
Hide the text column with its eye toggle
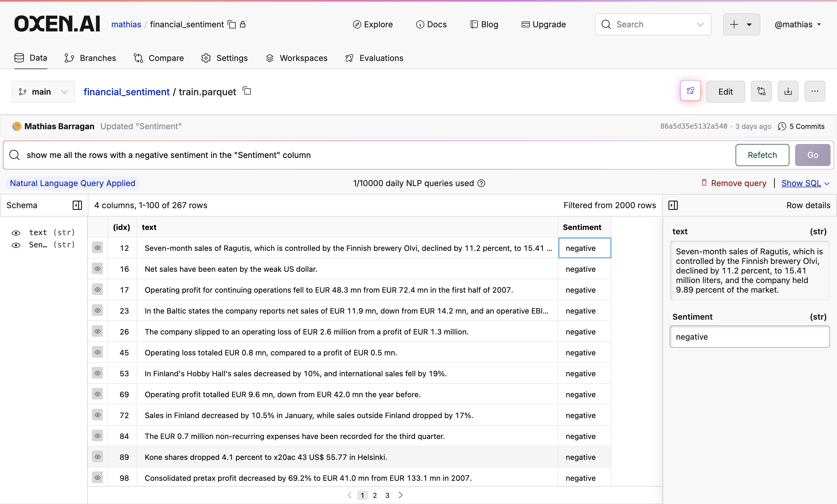click(x=16, y=233)
